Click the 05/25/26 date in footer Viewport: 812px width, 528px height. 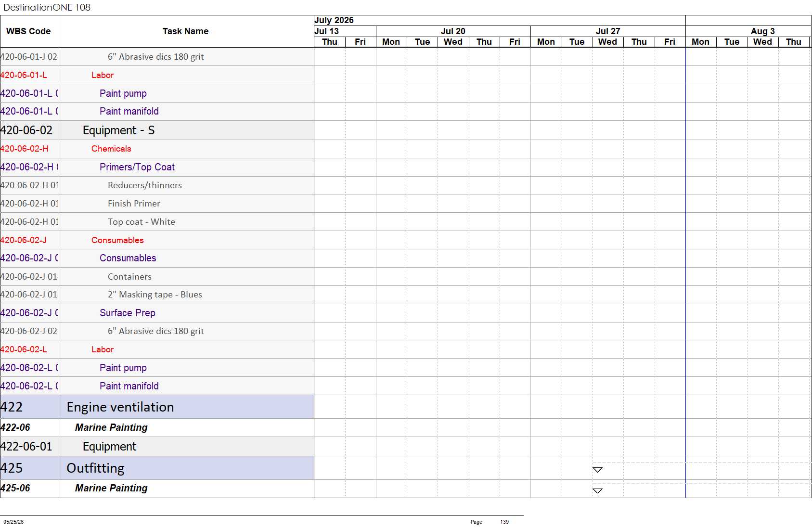[x=13, y=522]
